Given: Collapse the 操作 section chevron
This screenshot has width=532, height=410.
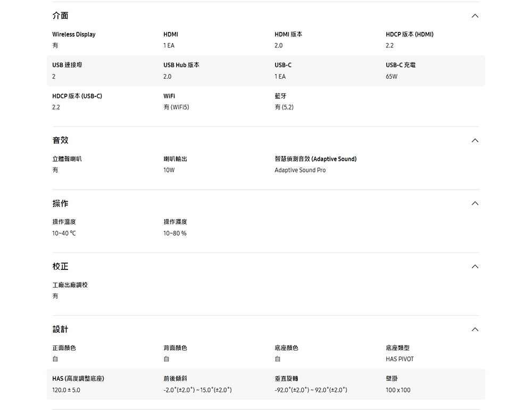Looking at the screenshot, I should 475,203.
